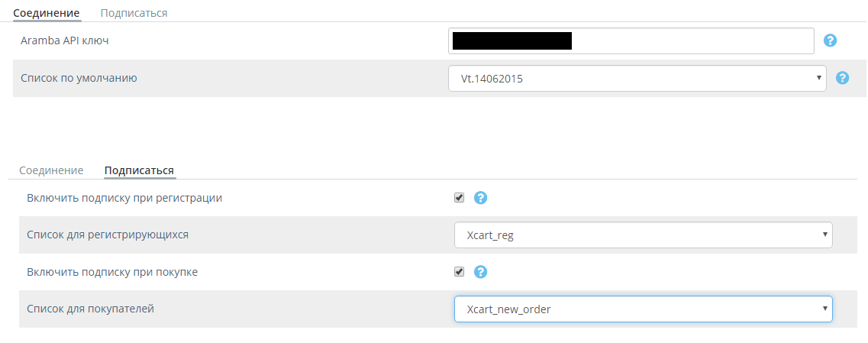868x343 pixels.
Task: Click help icon next to Vt.14062015 dropdown
Action: coord(842,78)
